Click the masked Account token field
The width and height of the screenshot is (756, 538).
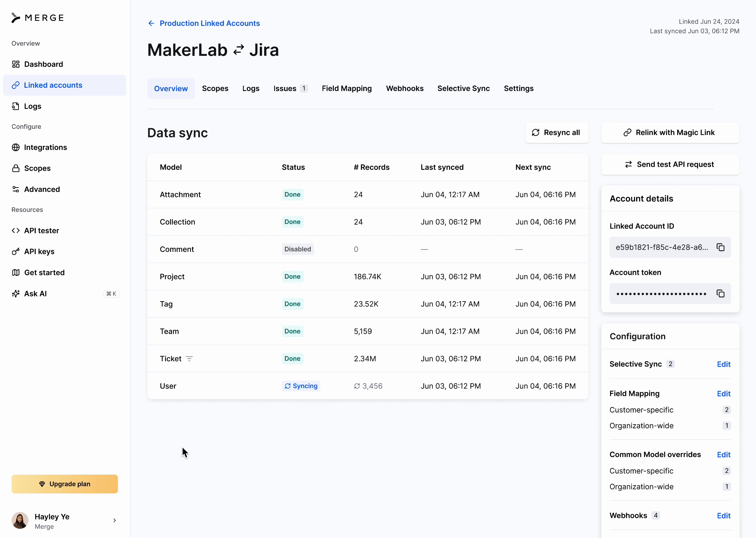point(670,293)
